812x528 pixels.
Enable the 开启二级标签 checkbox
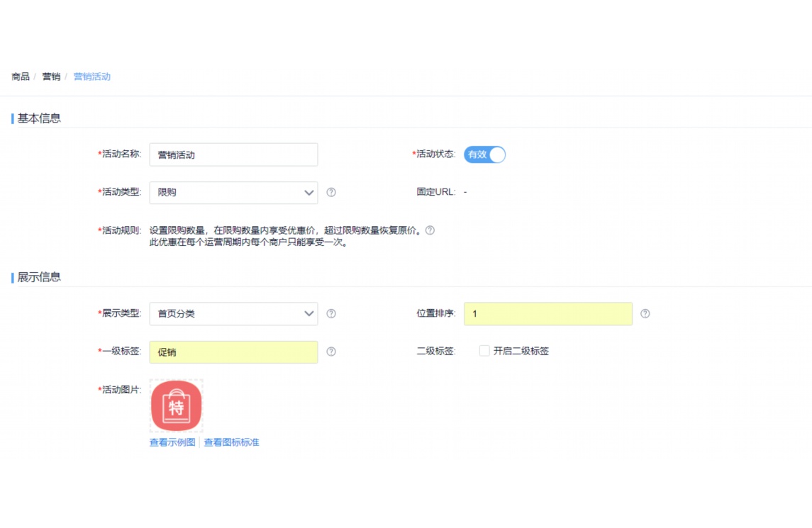tap(484, 350)
